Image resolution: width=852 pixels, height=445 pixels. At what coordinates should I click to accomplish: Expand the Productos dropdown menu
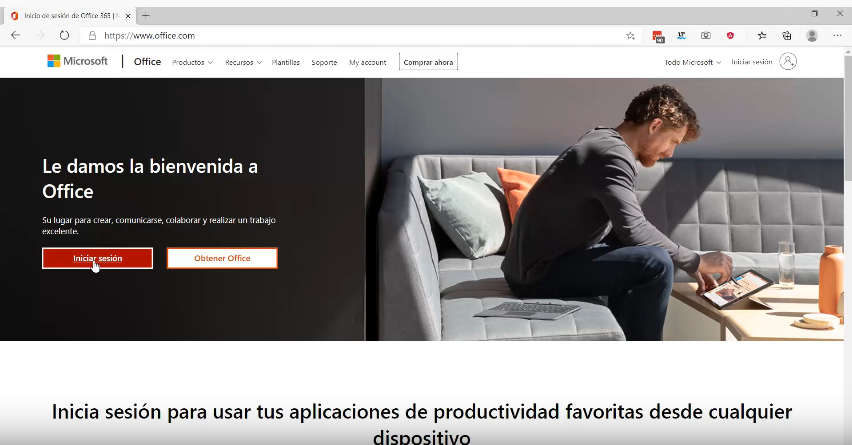pyautogui.click(x=192, y=62)
